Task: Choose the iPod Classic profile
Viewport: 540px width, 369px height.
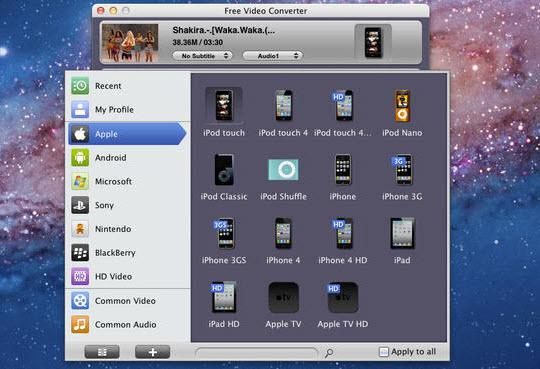Action: (x=224, y=176)
